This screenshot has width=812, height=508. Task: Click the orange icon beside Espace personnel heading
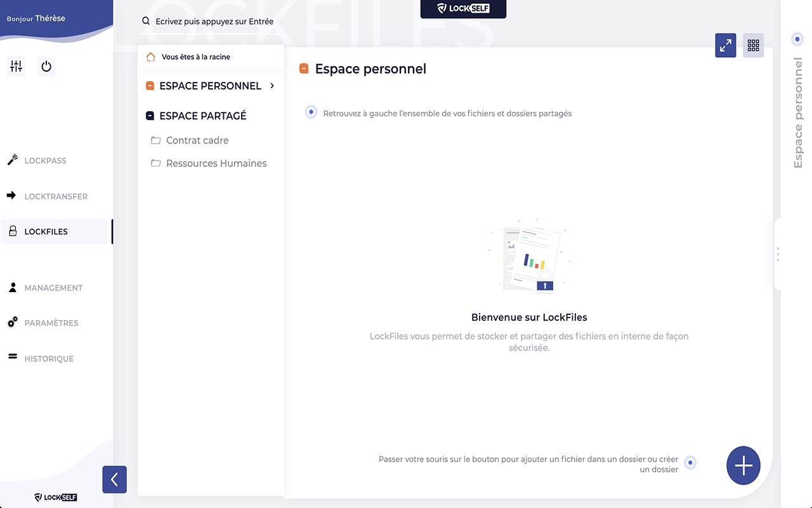pos(304,68)
